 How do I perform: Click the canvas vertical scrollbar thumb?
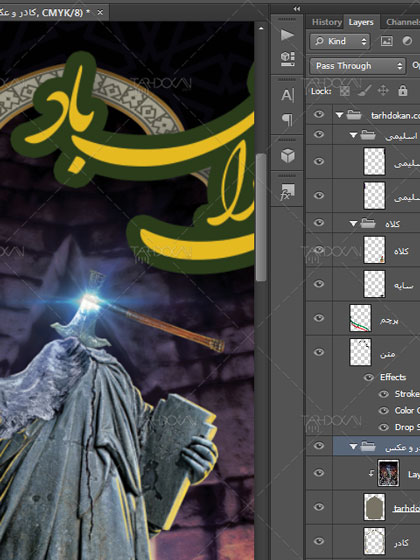point(261,217)
